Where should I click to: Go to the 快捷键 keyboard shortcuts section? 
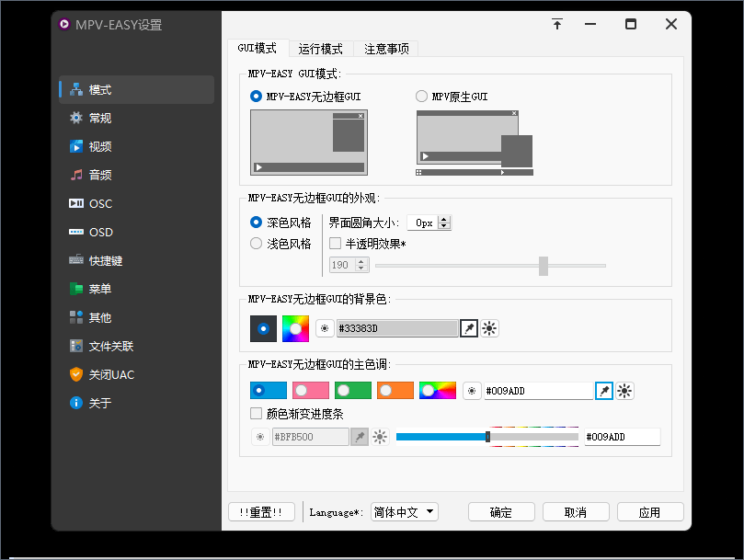click(105, 260)
